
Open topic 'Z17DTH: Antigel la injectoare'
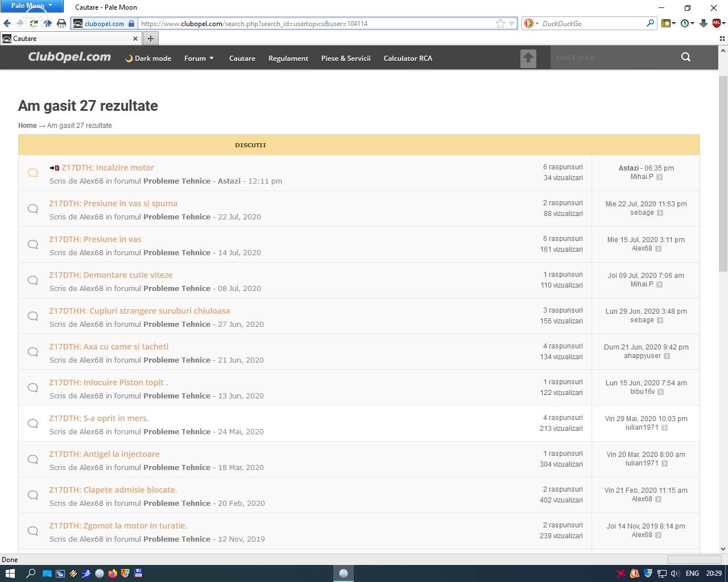[105, 454]
